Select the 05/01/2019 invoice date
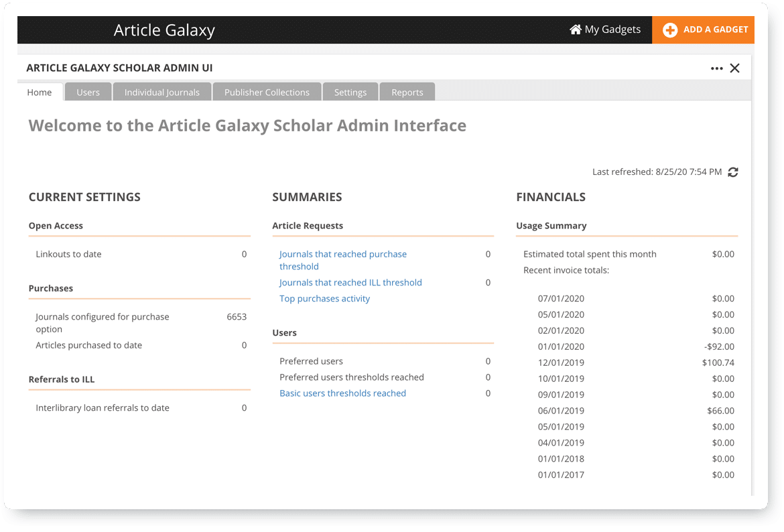 point(561,427)
